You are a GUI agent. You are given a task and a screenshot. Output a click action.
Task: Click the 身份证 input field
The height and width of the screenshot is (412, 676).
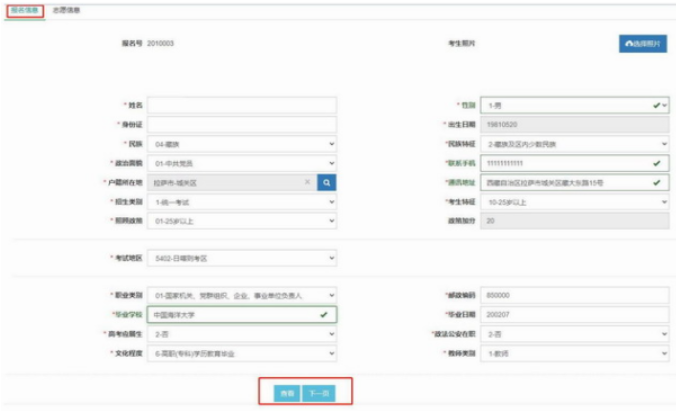pyautogui.click(x=242, y=124)
